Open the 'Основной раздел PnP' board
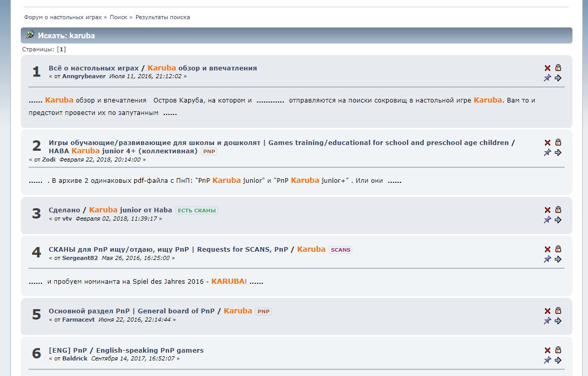Image resolution: width=588 pixels, height=376 pixels. 131,311
